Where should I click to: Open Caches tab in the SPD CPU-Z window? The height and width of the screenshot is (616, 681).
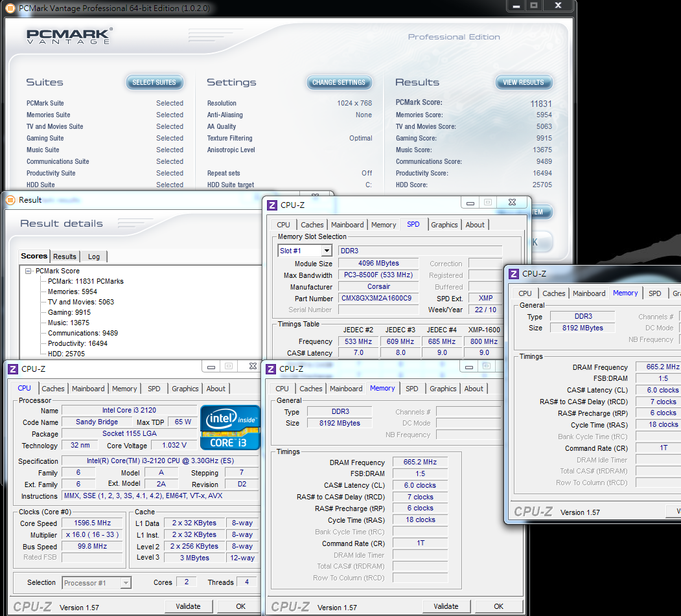coord(312,225)
